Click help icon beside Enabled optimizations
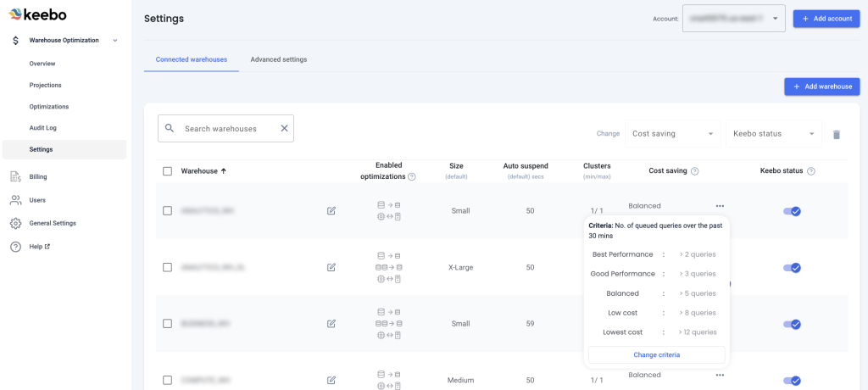The width and height of the screenshot is (868, 390). (411, 177)
